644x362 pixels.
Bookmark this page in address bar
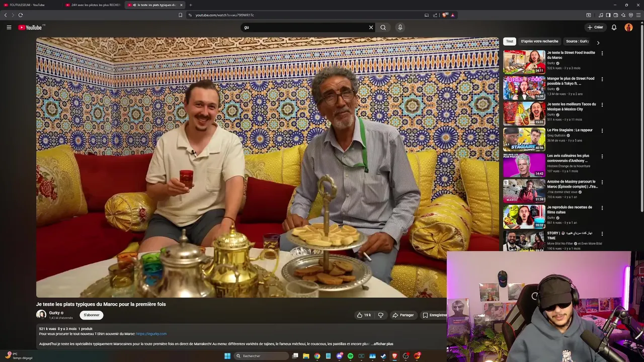(181, 15)
